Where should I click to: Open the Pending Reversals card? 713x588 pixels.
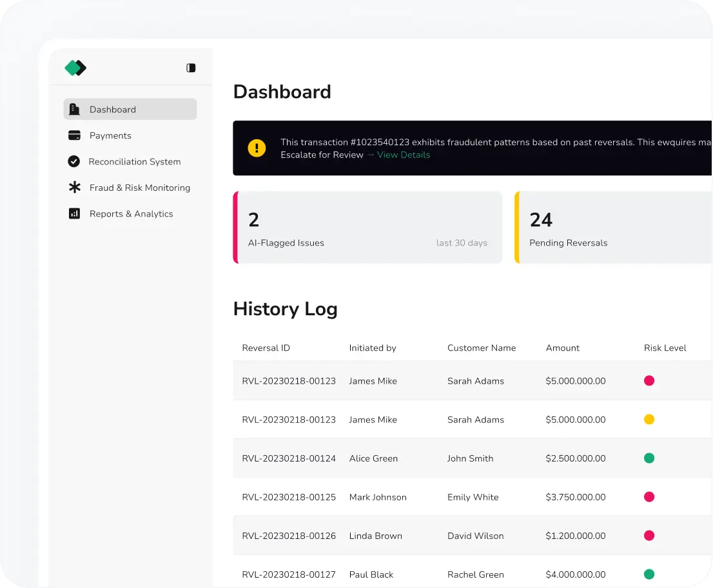[612, 228]
